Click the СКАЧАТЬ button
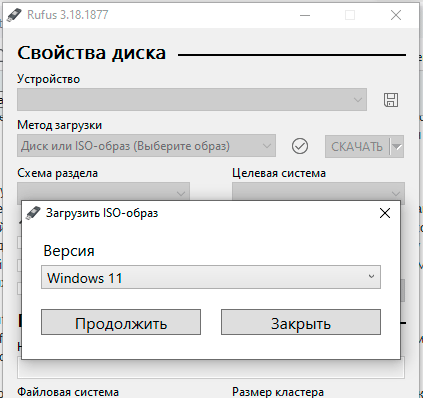This screenshot has width=423, height=398. click(357, 146)
